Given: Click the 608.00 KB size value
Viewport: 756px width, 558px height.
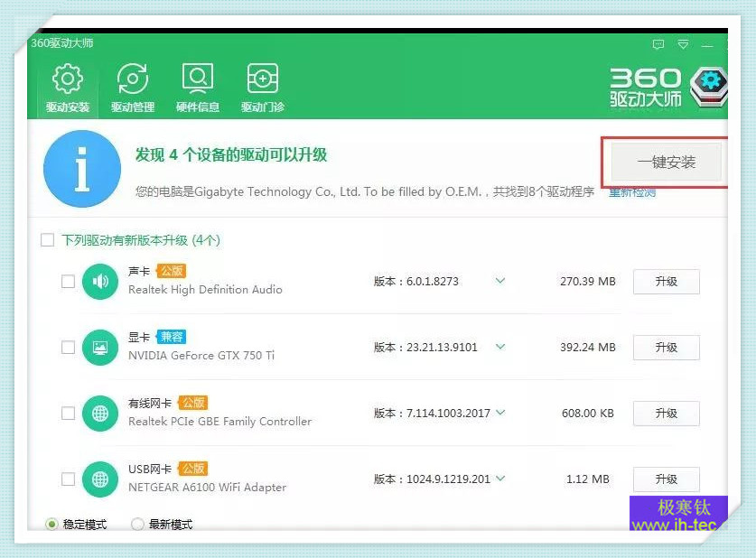Looking at the screenshot, I should point(588,414).
